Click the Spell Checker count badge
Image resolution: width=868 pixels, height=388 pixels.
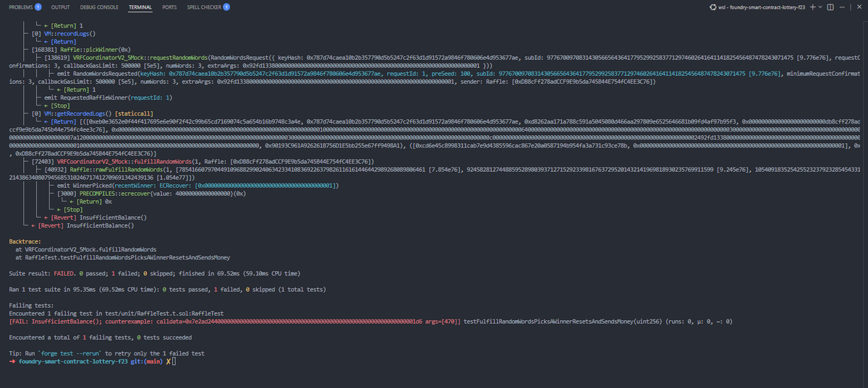click(x=226, y=7)
